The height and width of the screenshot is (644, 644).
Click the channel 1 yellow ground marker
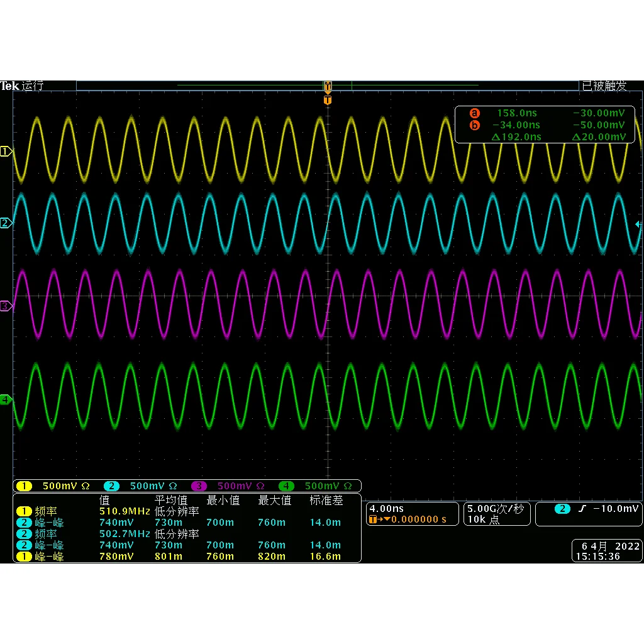[6, 152]
